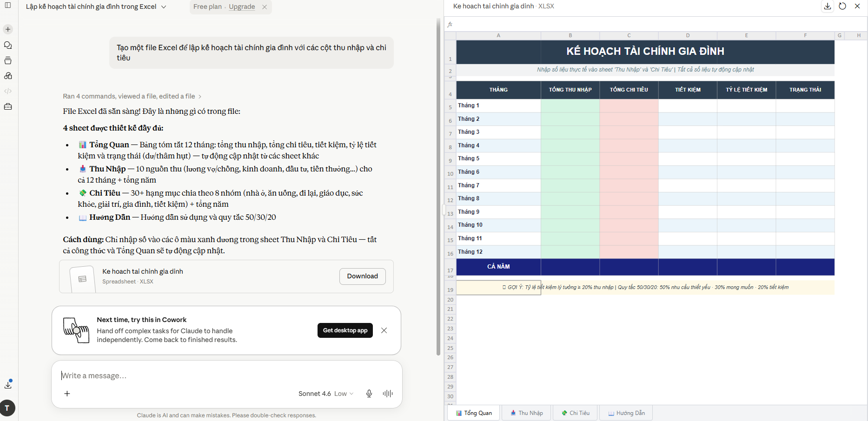This screenshot has height=421, width=868.
Task: Click the microphone dictation icon
Action: (369, 394)
